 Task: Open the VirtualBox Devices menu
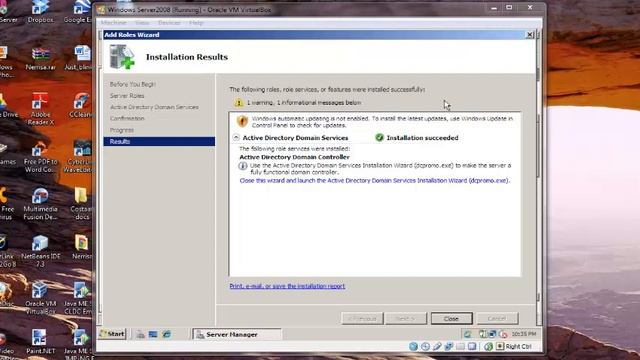(x=169, y=23)
